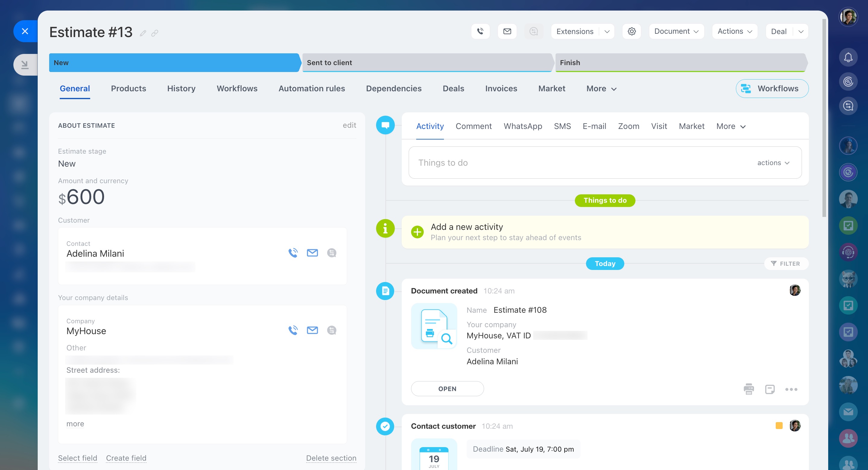Click the Create field link

tap(126, 458)
